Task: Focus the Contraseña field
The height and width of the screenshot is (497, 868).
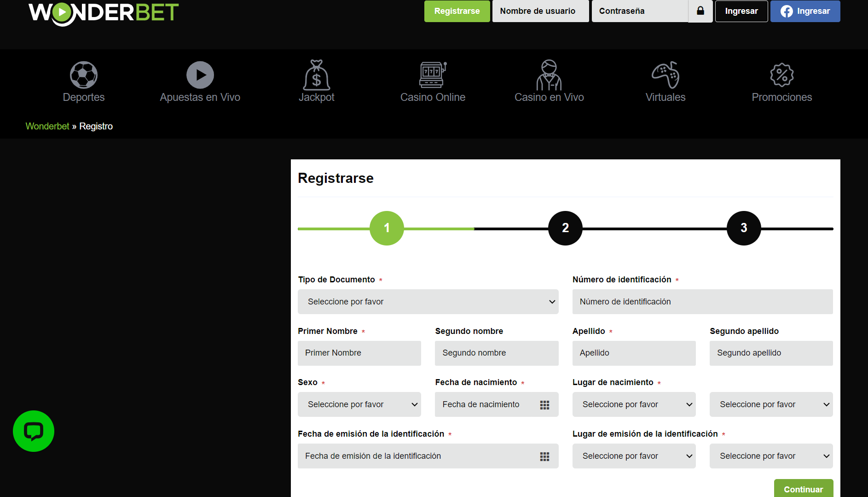Action: click(640, 11)
